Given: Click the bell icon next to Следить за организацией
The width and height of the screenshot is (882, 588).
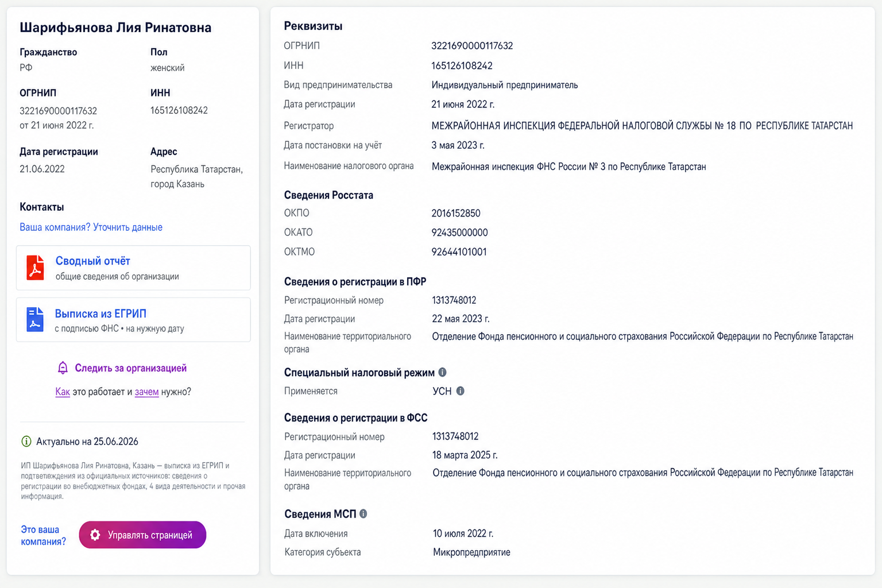Looking at the screenshot, I should coord(63,368).
